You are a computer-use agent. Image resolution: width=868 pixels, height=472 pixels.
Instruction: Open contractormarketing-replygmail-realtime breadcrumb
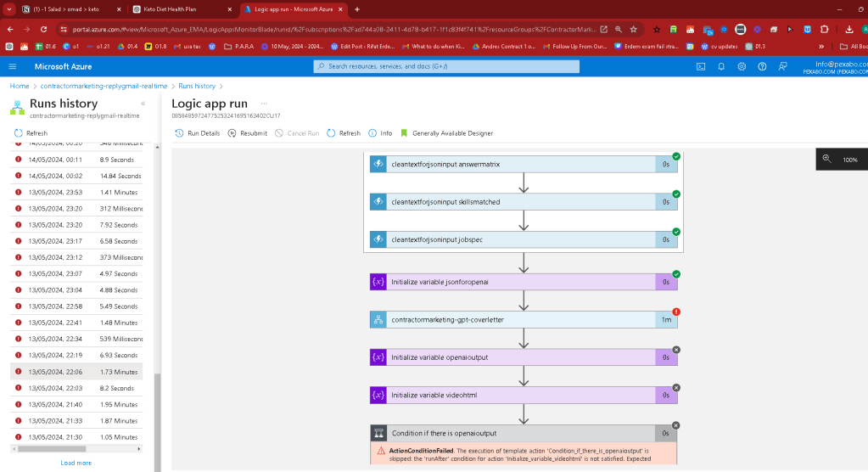click(x=104, y=86)
